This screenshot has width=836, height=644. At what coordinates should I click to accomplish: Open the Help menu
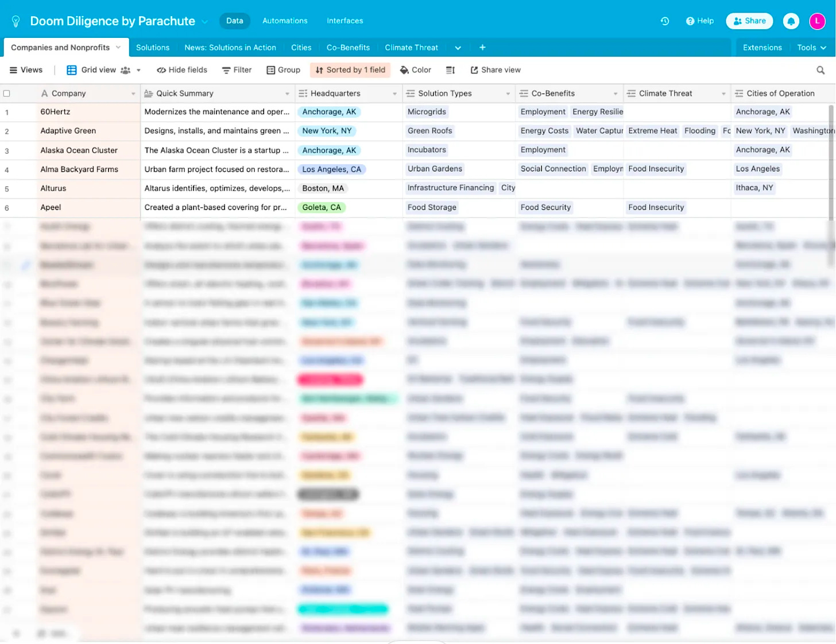pyautogui.click(x=700, y=21)
